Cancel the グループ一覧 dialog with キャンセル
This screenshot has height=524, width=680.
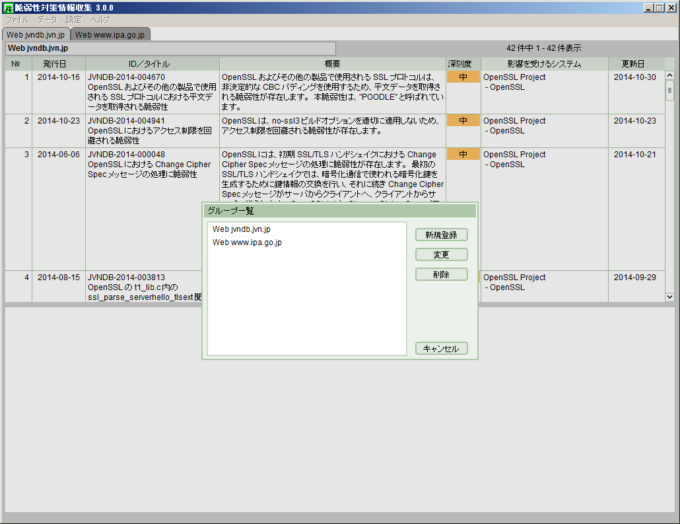point(441,349)
